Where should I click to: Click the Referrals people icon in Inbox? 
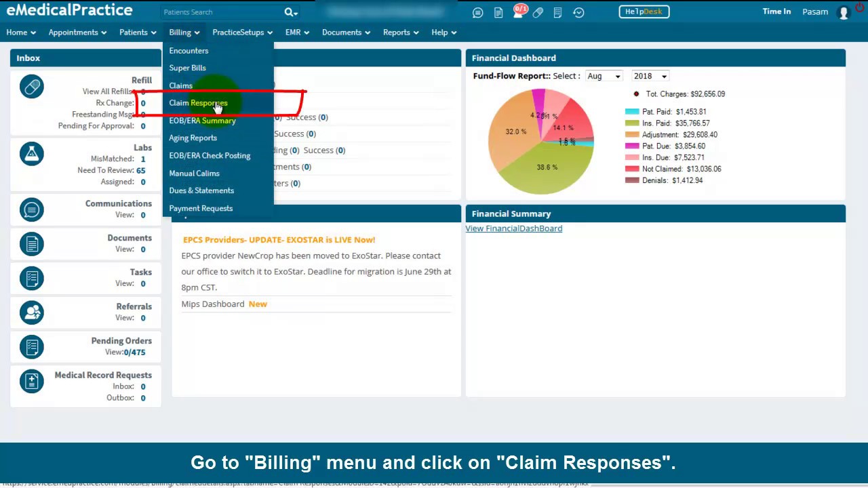click(x=32, y=312)
